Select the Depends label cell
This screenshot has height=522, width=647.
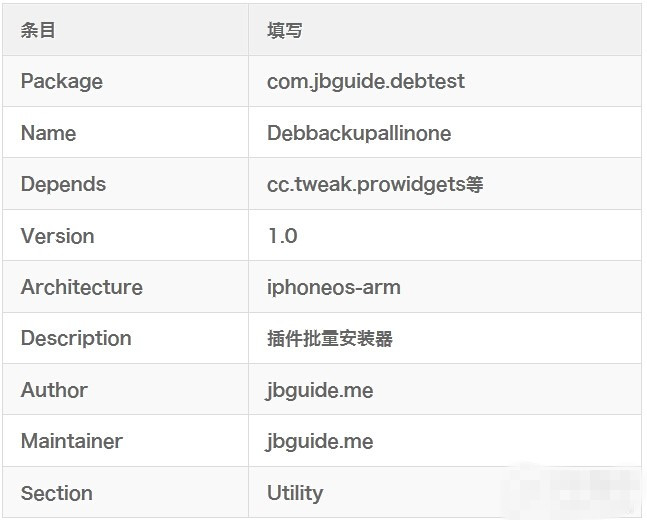63,184
